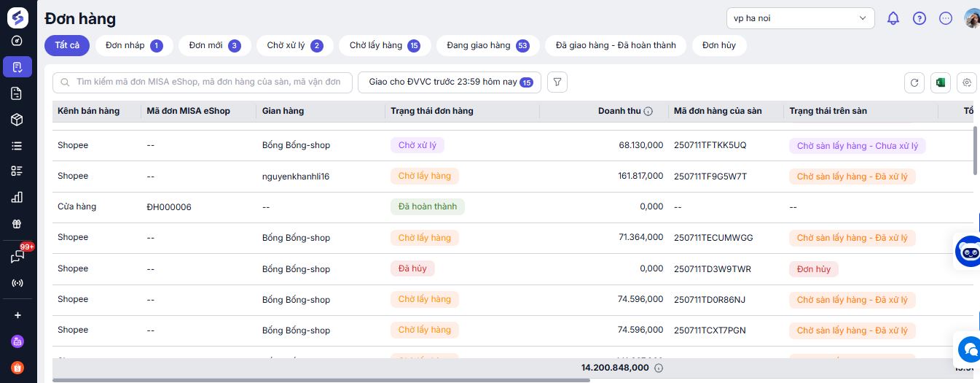Viewport: 980px width, 383px height.
Task: Click 'Chờ sàn lấy hàng - Chưa xử lý' badge
Action: pos(858,146)
